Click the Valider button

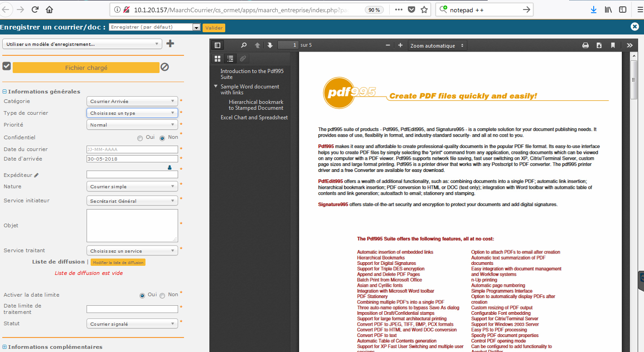coord(214,28)
